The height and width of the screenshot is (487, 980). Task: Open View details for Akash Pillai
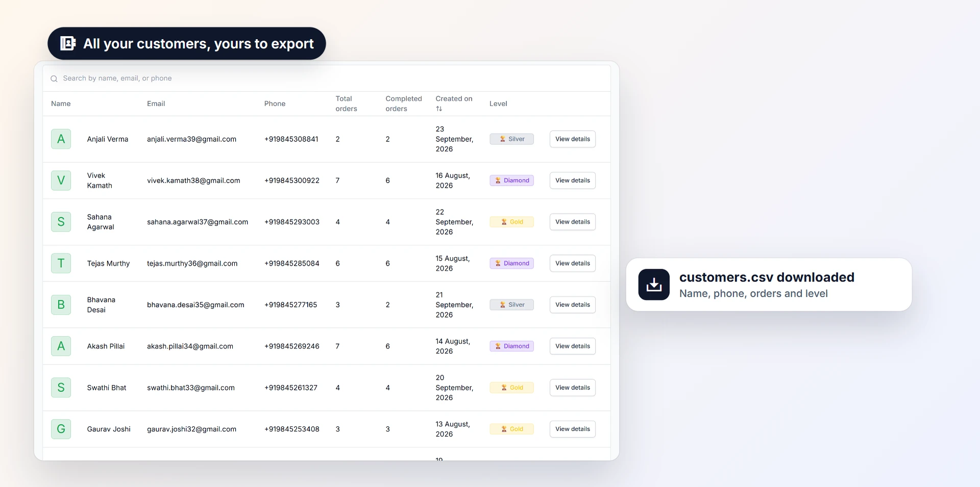click(573, 346)
